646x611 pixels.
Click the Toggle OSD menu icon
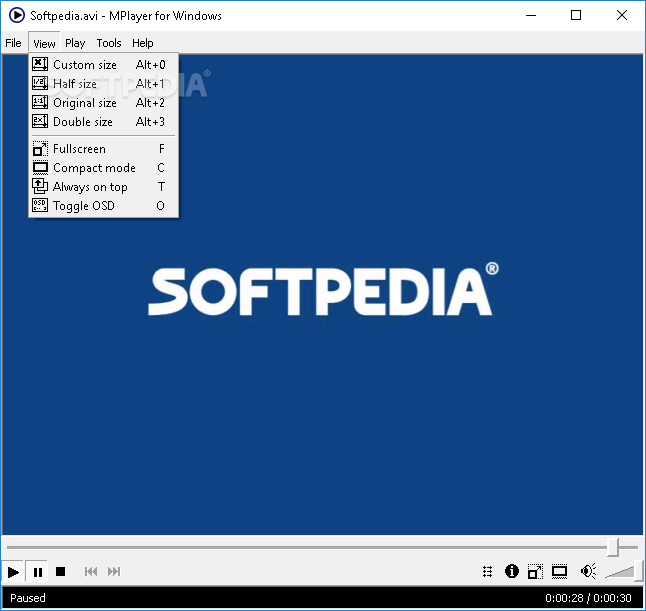[40, 205]
